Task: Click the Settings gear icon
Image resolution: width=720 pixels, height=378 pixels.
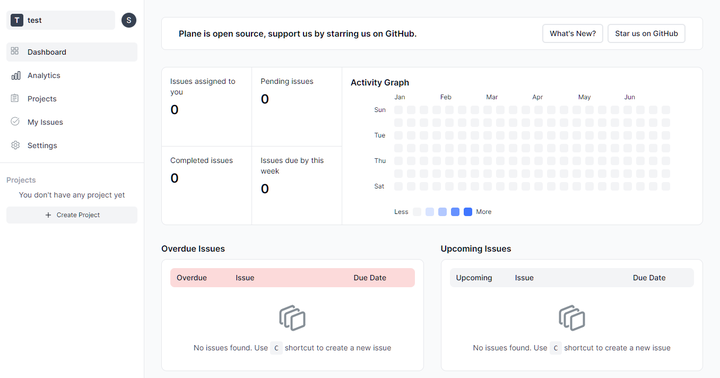Action: click(15, 145)
